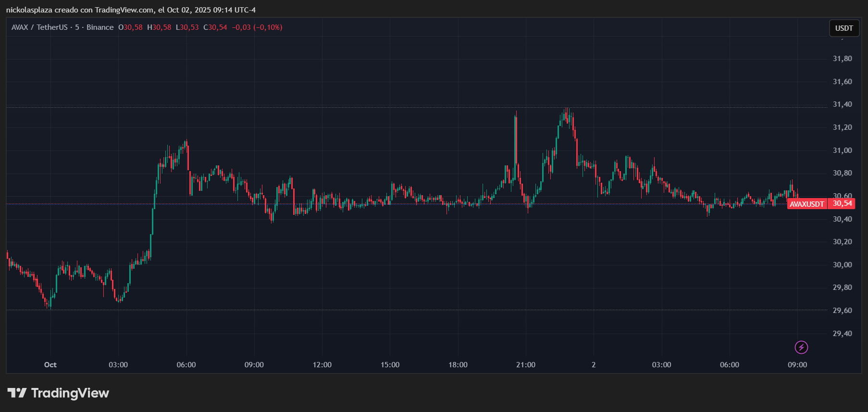Screen dimensions: 868x412
Task: Click the close value C30,54 in the legend
Action: tap(215, 27)
